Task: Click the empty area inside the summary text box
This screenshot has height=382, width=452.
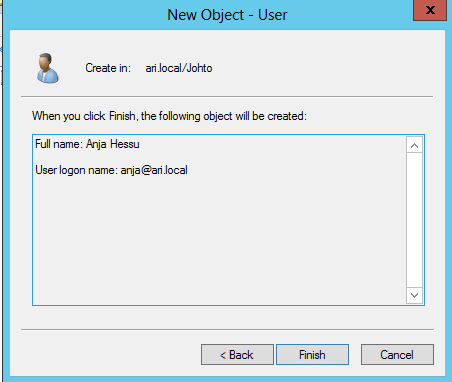Action: 219,240
